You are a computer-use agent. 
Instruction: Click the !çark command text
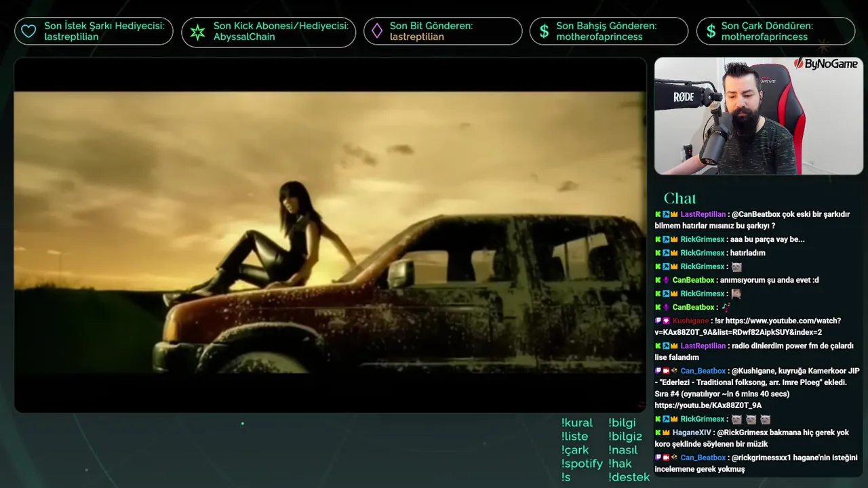[575, 450]
